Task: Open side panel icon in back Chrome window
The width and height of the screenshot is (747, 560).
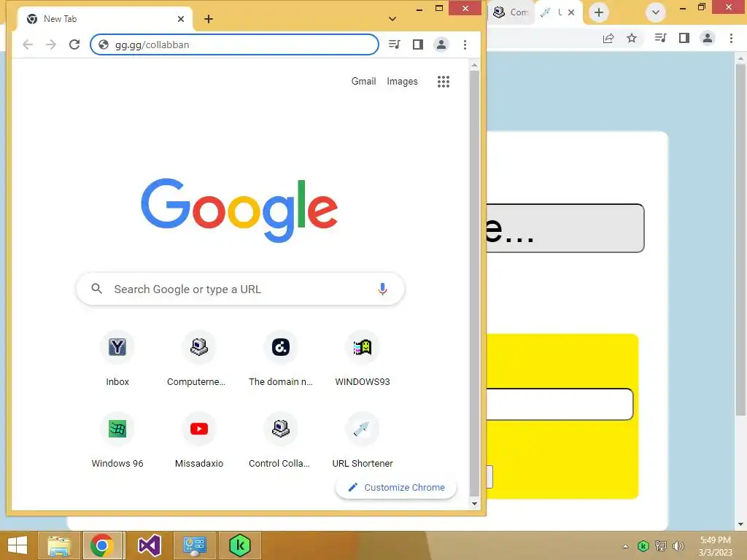Action: [684, 38]
